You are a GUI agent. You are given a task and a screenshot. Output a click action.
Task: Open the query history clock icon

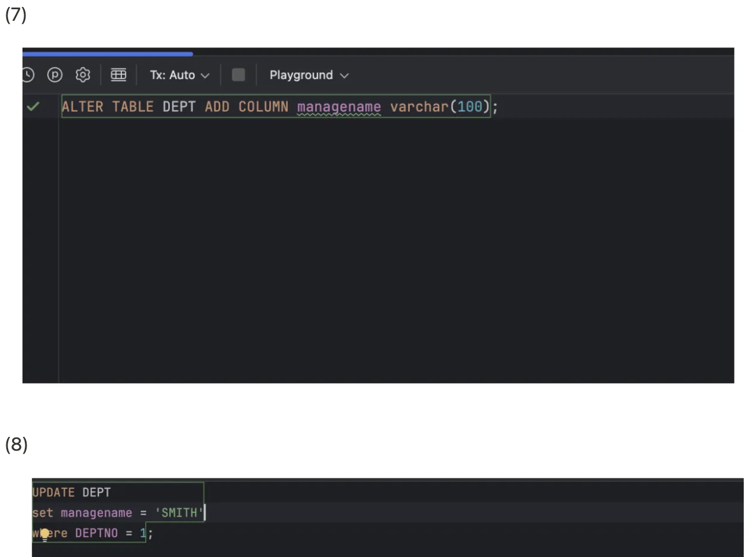point(28,75)
